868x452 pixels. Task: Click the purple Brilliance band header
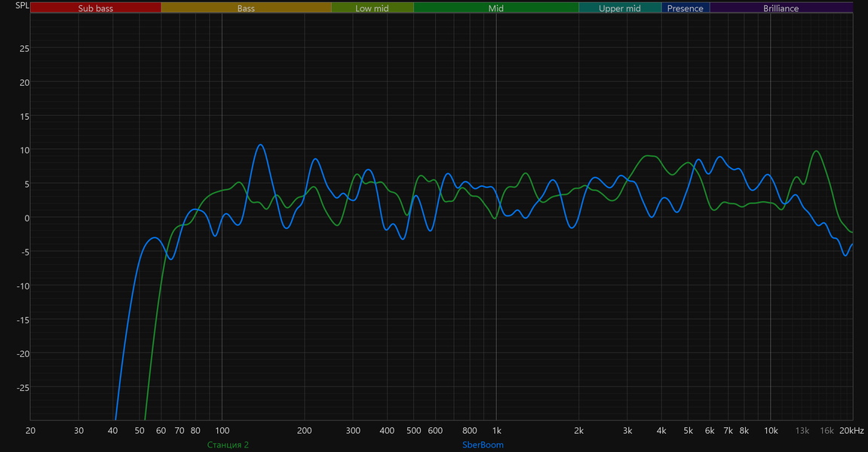tap(781, 8)
